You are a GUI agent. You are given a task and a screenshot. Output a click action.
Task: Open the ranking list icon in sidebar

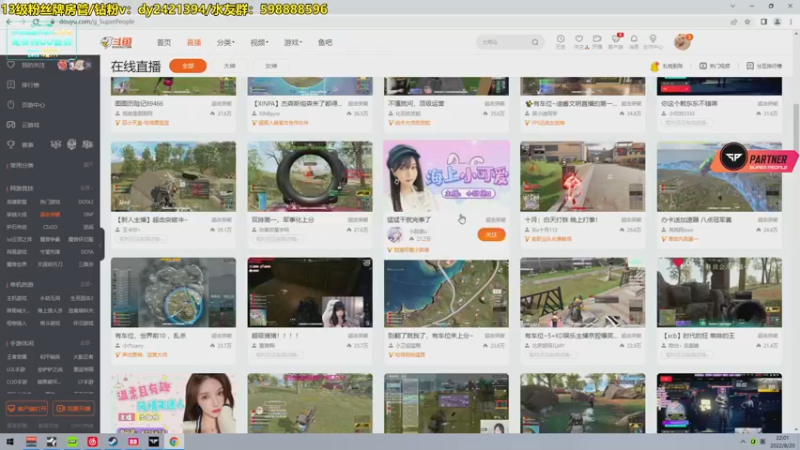coord(11,85)
